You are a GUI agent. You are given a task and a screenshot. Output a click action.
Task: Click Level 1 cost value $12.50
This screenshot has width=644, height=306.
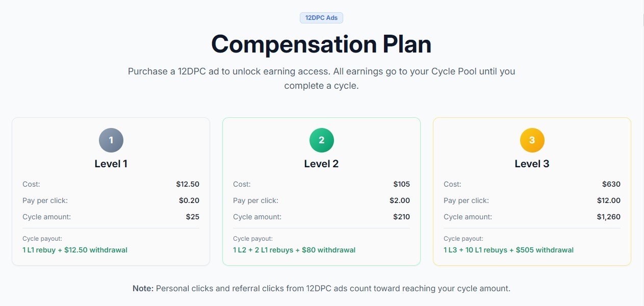[188, 184]
